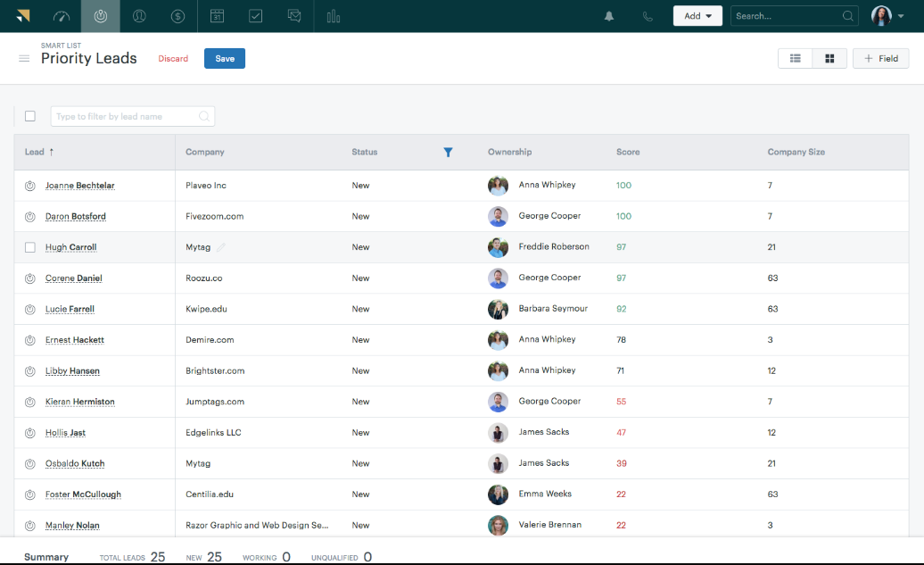Open the phone dialer icon
Screen dimensions: 924x565
(648, 15)
